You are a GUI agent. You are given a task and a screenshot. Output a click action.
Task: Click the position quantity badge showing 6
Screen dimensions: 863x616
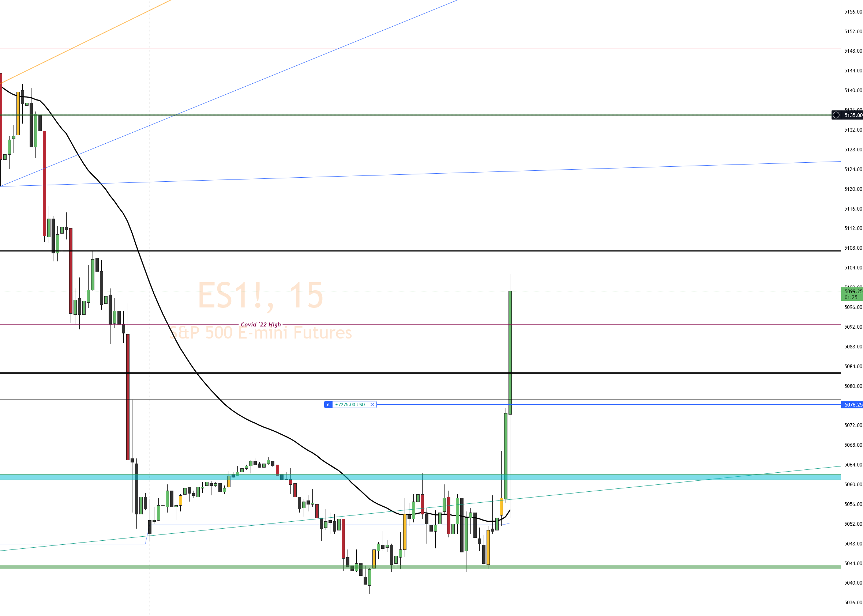[x=328, y=405]
